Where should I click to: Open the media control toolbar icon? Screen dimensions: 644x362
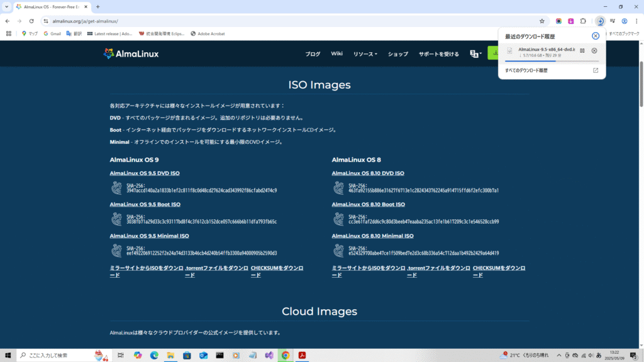click(x=613, y=21)
